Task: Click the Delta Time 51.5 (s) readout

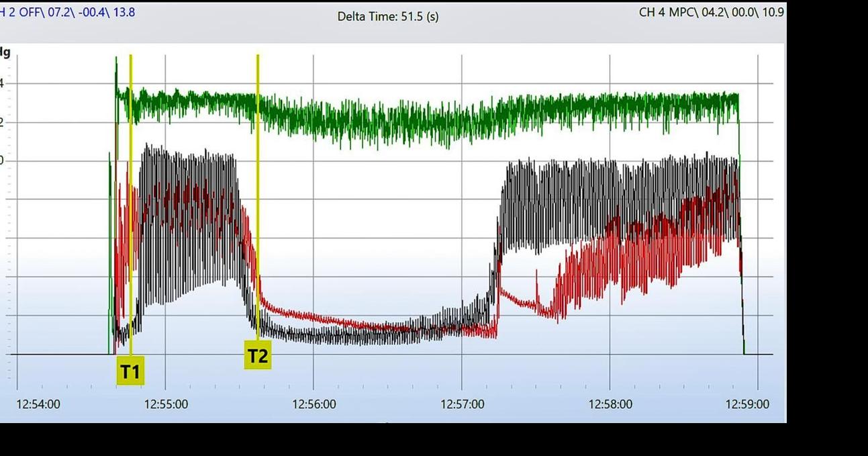Action: [x=388, y=16]
